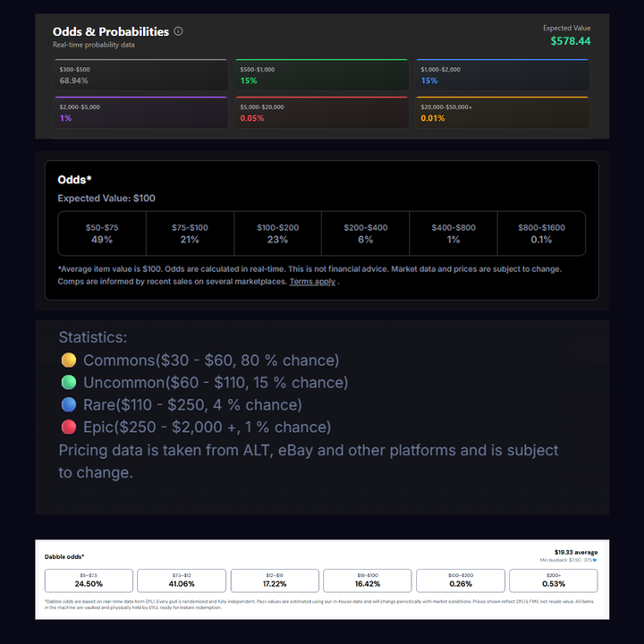The image size is (644, 644).
Task: Click the 'Epic($250 - $2,000 +, 1 % chance)' line
Action: tap(207, 427)
